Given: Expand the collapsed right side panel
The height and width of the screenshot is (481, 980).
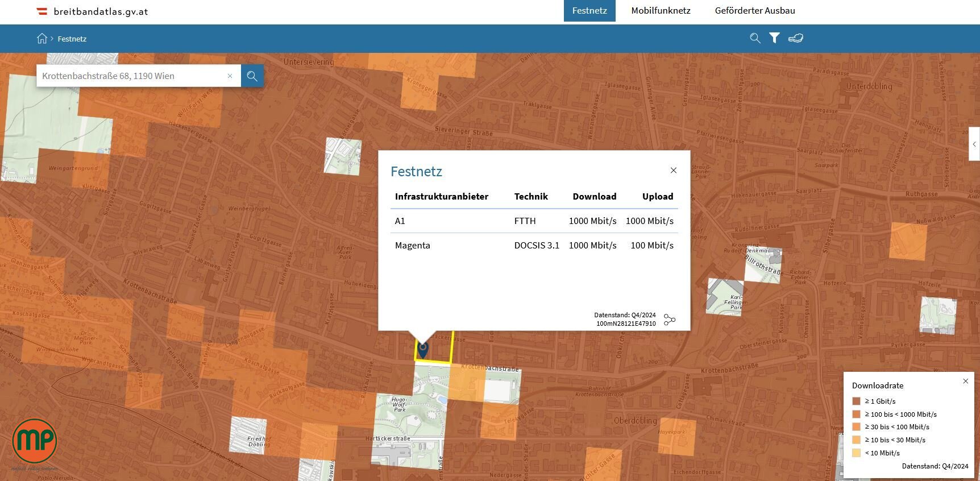Looking at the screenshot, I should click(974, 144).
